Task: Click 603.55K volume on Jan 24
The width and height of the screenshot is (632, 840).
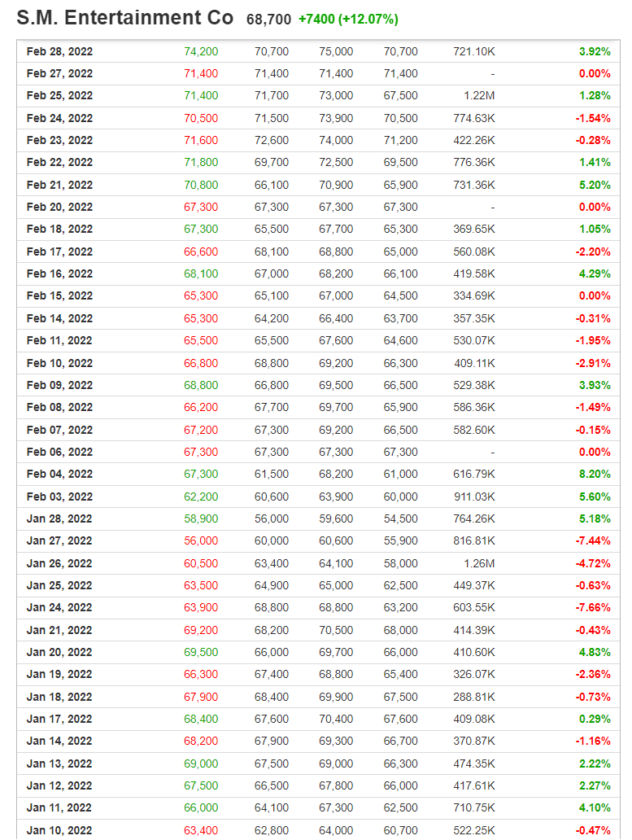Action: pos(474,607)
